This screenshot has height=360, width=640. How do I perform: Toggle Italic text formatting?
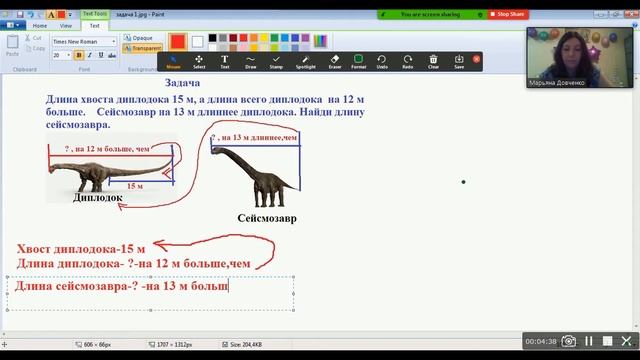tap(90, 55)
